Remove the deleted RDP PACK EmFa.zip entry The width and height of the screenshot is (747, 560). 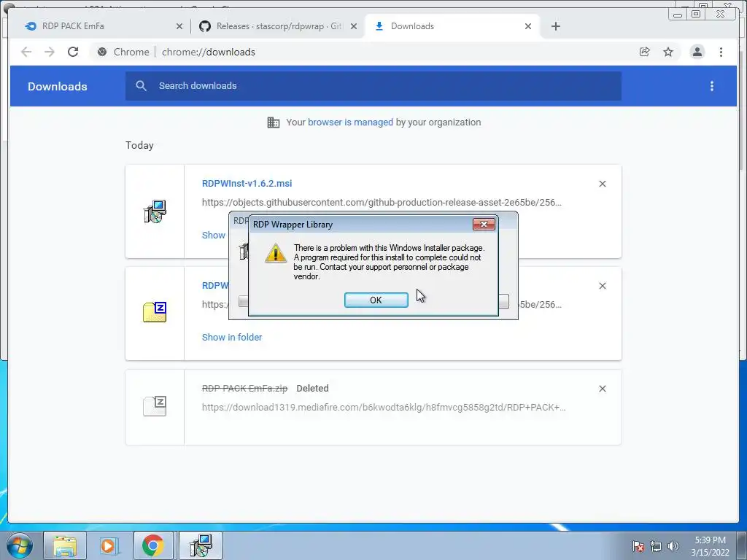(602, 389)
